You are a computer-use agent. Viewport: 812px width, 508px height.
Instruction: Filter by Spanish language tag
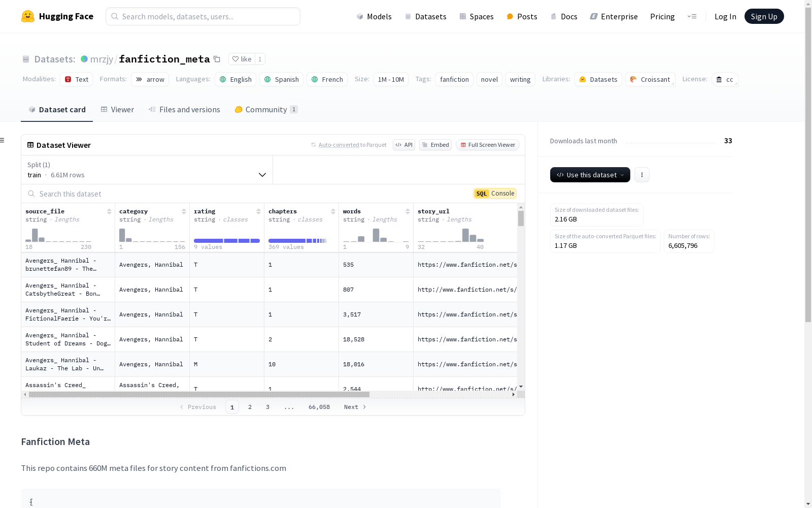pos(282,79)
